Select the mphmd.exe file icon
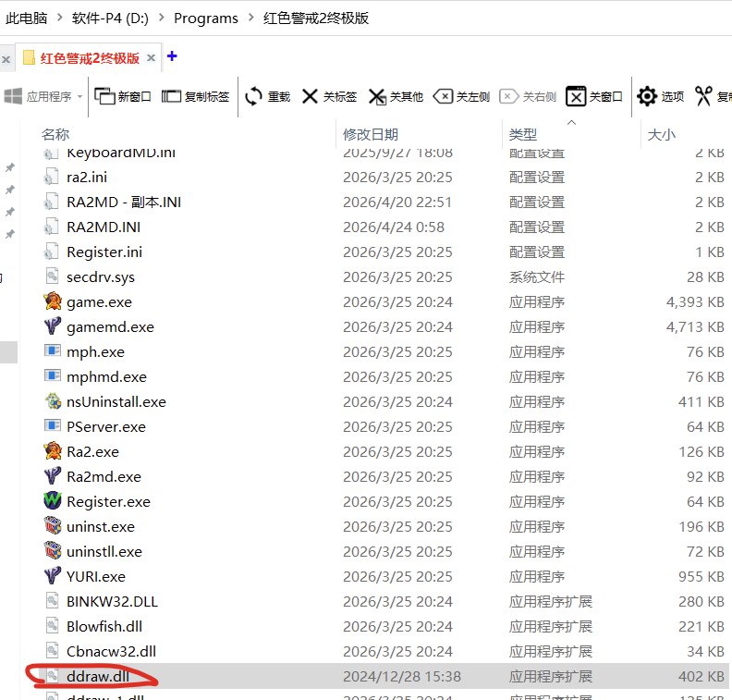 [x=53, y=376]
